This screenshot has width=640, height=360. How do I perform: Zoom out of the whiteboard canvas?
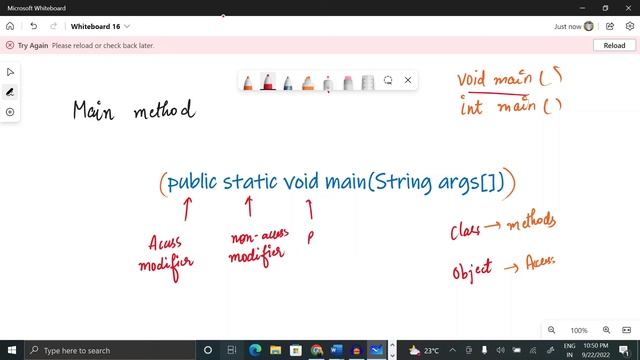[x=551, y=330]
